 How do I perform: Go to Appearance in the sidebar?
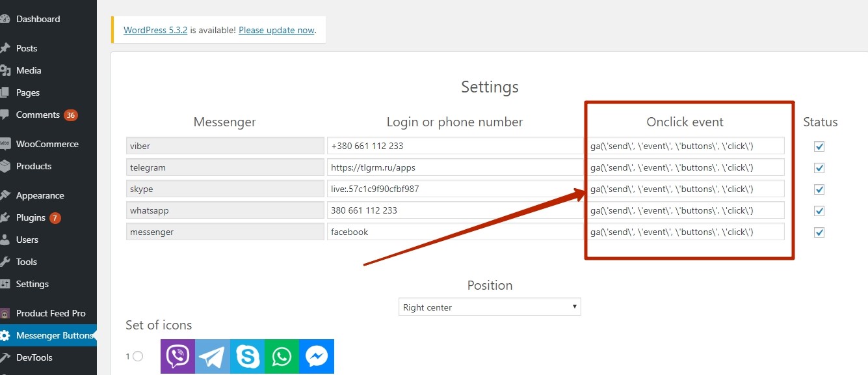pyautogui.click(x=40, y=195)
